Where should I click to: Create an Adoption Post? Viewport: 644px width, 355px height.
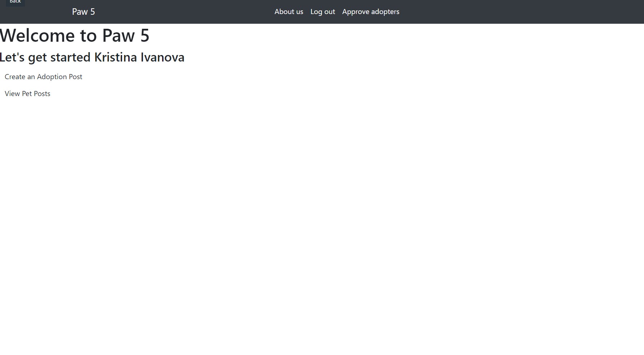(43, 77)
